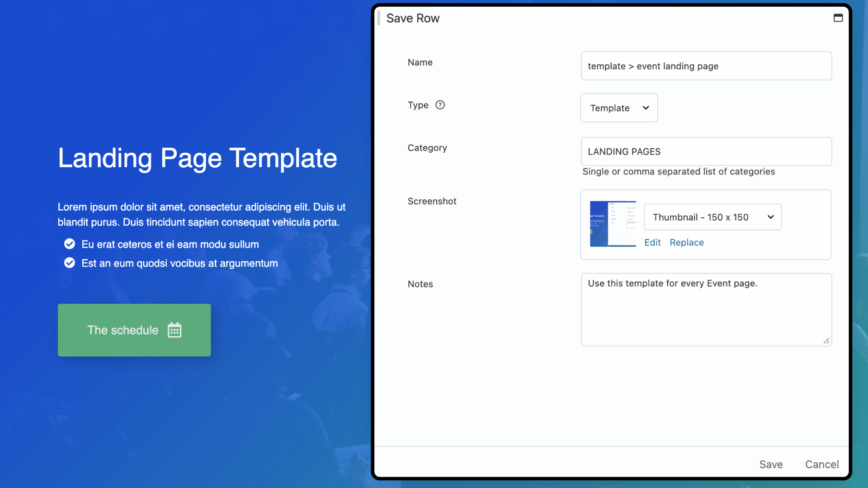Click the calendar icon on schedule button

pyautogui.click(x=175, y=330)
